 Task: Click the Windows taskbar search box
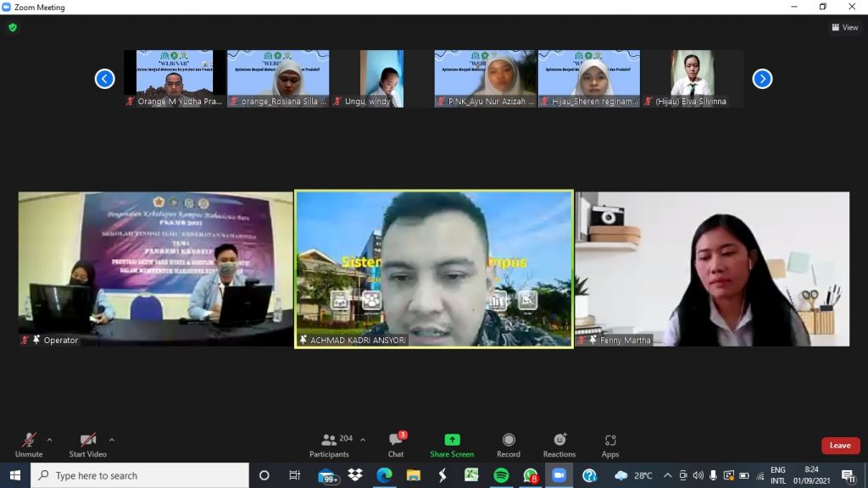140,475
